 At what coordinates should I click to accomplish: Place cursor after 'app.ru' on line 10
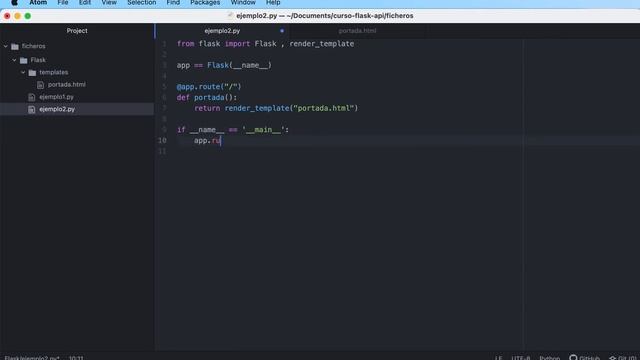point(221,141)
